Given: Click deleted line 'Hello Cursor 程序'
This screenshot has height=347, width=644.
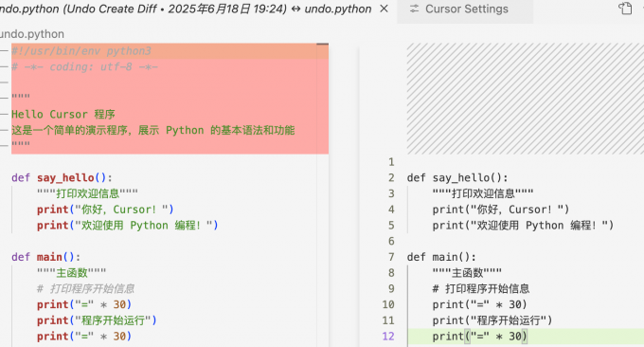Looking at the screenshot, I should (x=63, y=115).
